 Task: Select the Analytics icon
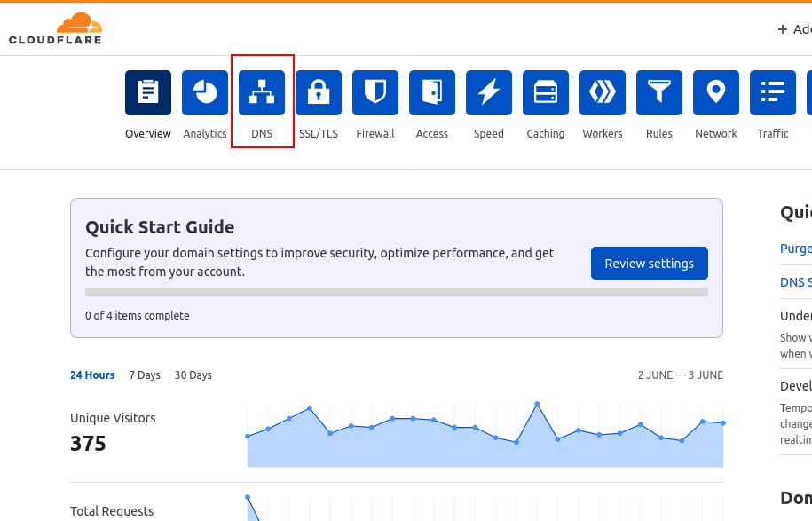[205, 92]
